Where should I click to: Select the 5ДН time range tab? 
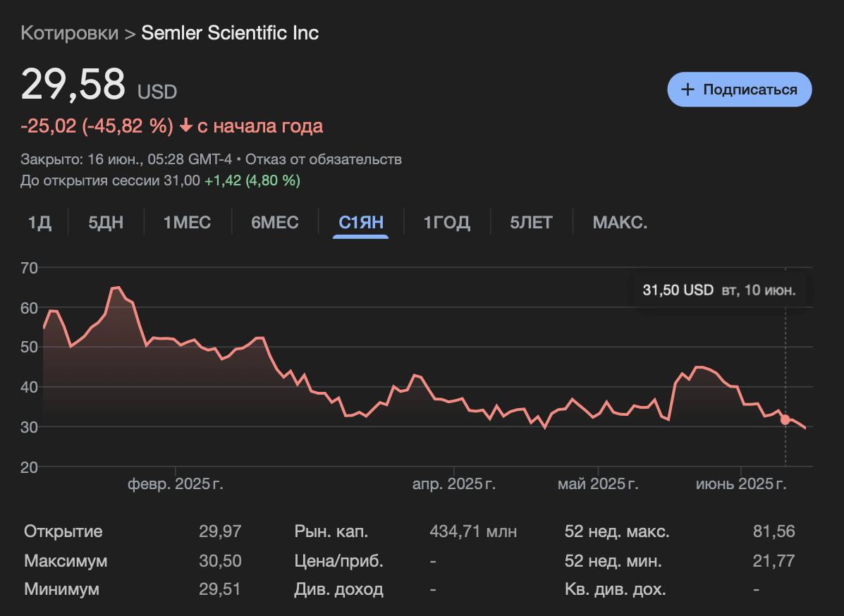(x=106, y=222)
